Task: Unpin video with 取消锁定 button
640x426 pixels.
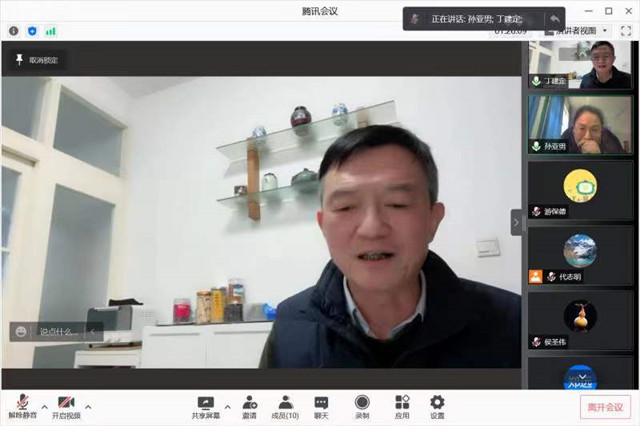Action: [36, 61]
